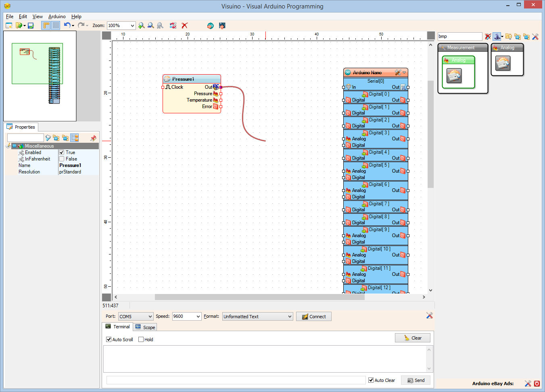Open the Arduino Nano tools icon
Image resolution: width=545 pixels, height=392 pixels.
coord(398,73)
